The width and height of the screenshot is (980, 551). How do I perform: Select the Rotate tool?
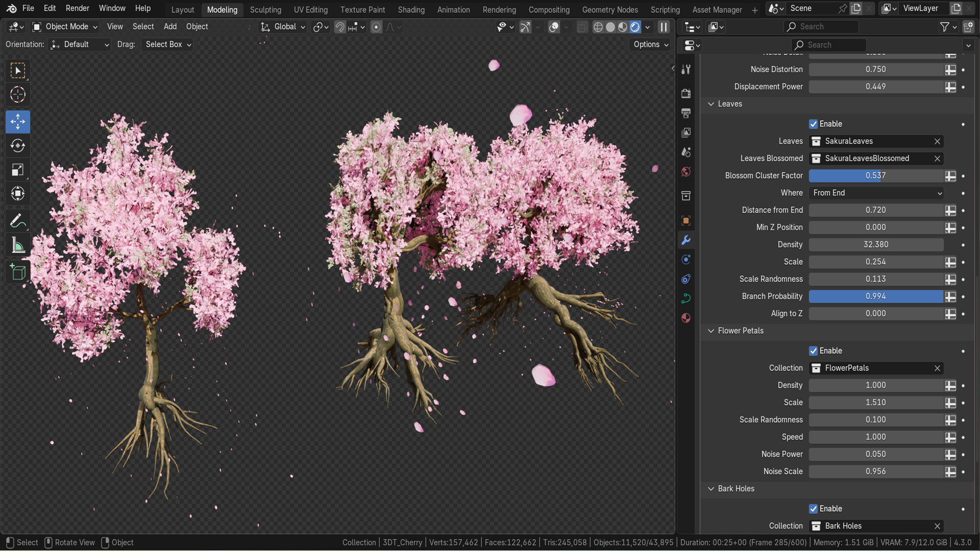coord(18,145)
